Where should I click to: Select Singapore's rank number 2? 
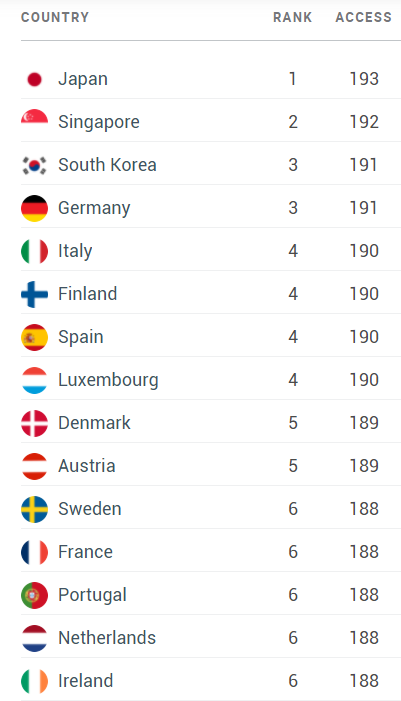point(293,122)
